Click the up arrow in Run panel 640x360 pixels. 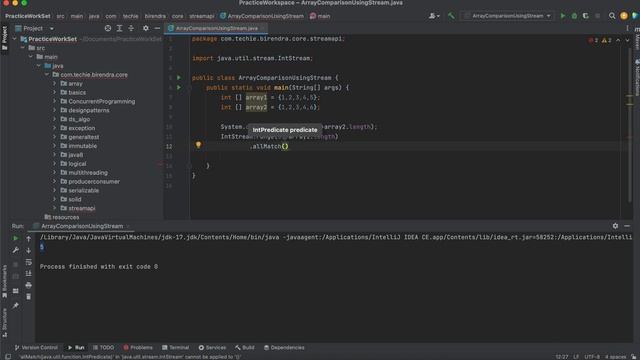click(x=29, y=238)
